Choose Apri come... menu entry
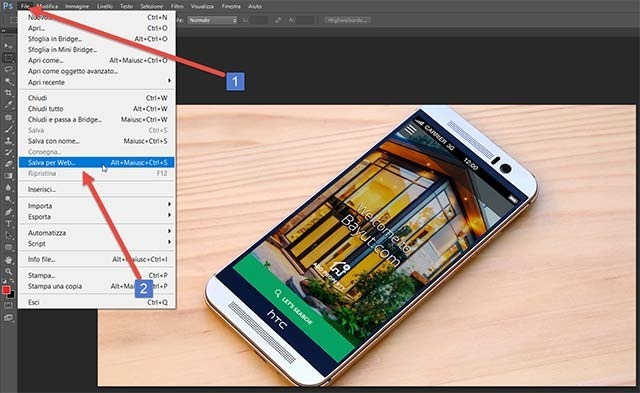The height and width of the screenshot is (393, 640). [x=96, y=60]
